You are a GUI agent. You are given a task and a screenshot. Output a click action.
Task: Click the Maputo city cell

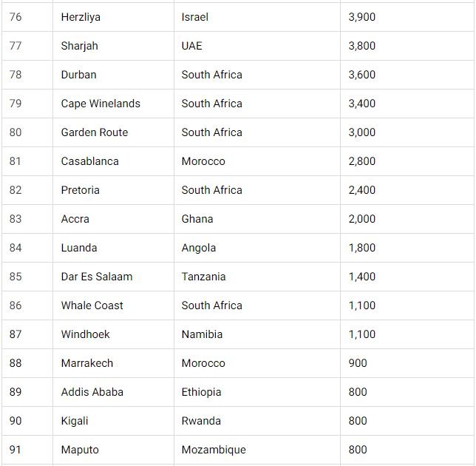coord(113,450)
